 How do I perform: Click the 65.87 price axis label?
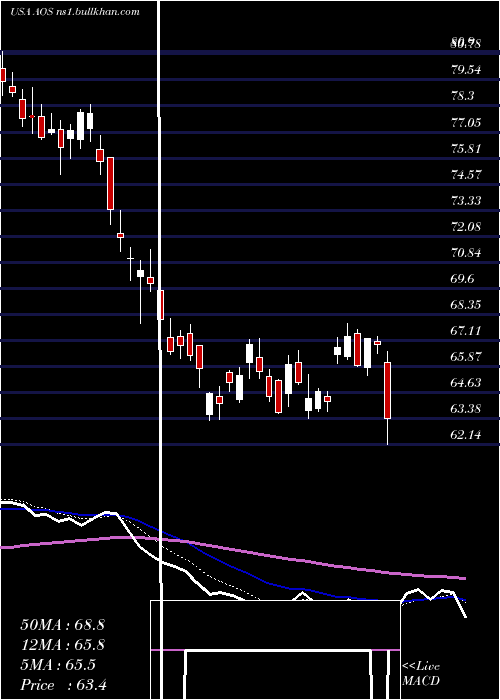tap(466, 357)
